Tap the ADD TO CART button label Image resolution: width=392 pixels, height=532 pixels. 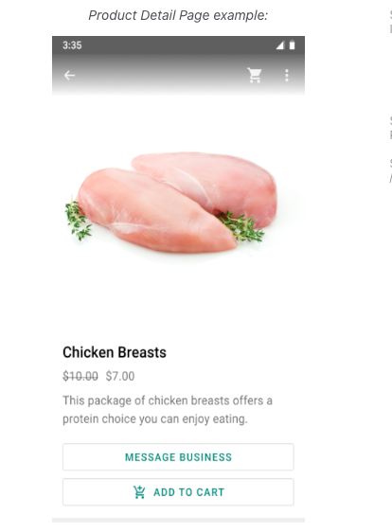pos(189,492)
